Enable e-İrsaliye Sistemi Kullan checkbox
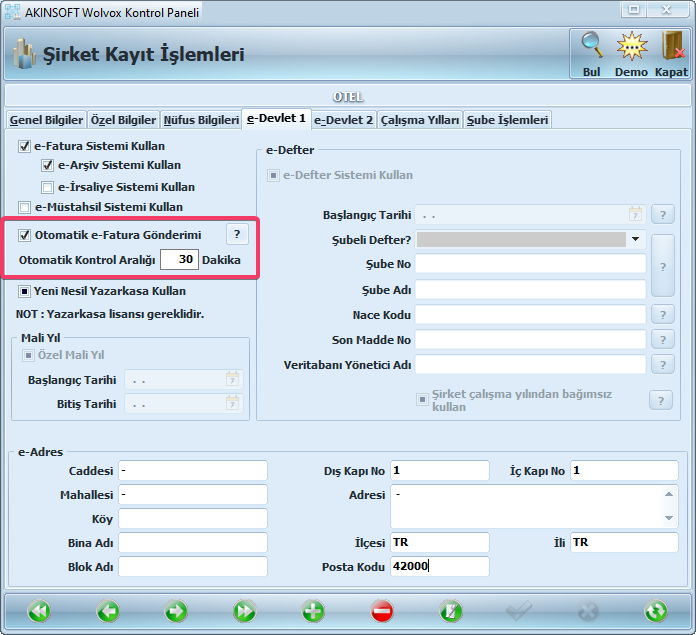 pos(47,187)
